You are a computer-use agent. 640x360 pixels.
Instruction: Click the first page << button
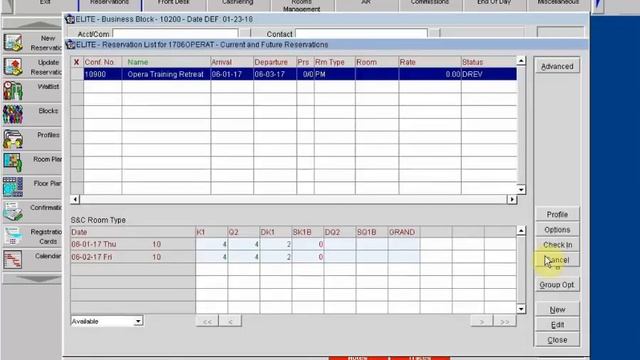207,321
